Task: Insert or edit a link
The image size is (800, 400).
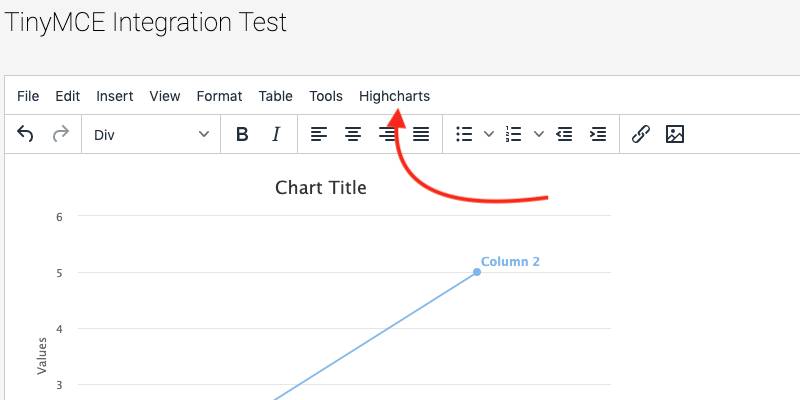Action: 641,134
